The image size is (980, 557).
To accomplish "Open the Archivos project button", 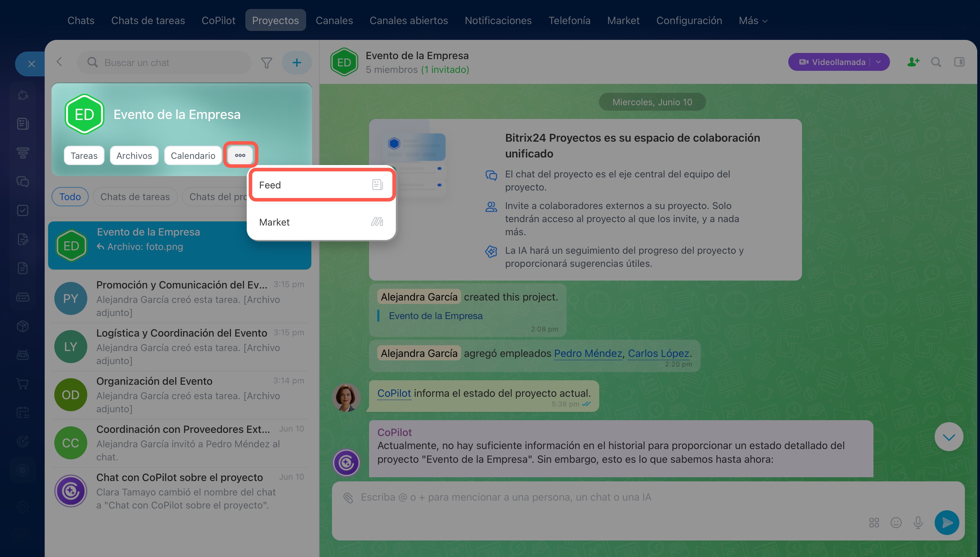I will 134,156.
